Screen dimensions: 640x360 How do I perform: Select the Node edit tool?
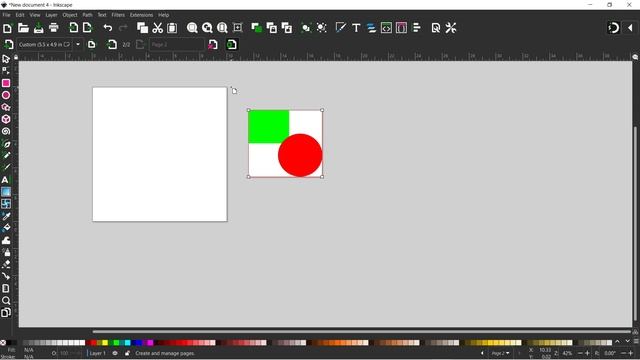6,71
